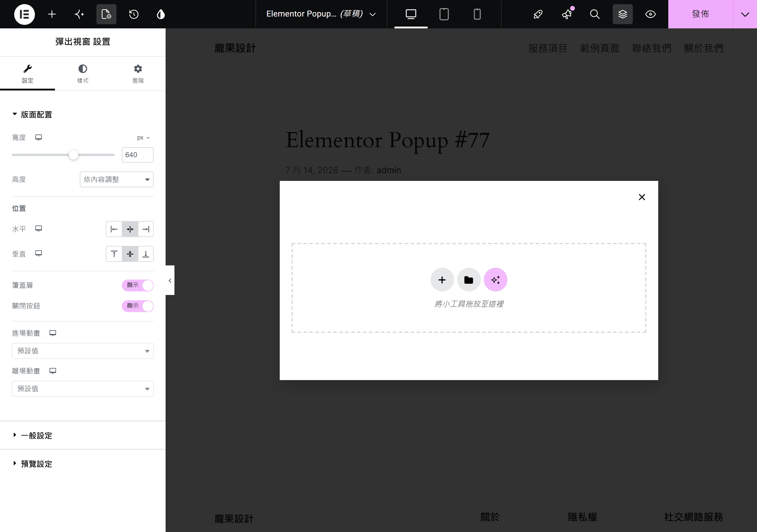Toggle the structure layers panel icon
Viewport: 757px width, 532px height.
click(x=622, y=14)
